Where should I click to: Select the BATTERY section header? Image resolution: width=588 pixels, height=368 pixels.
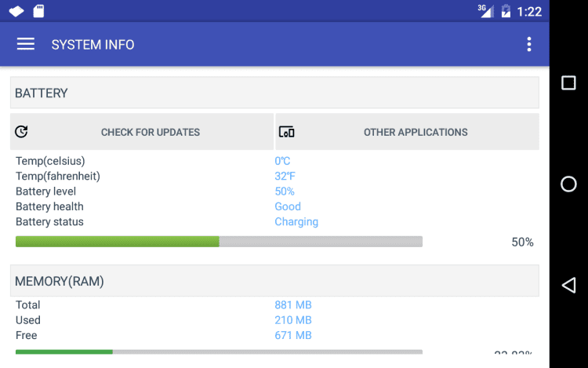click(x=274, y=93)
